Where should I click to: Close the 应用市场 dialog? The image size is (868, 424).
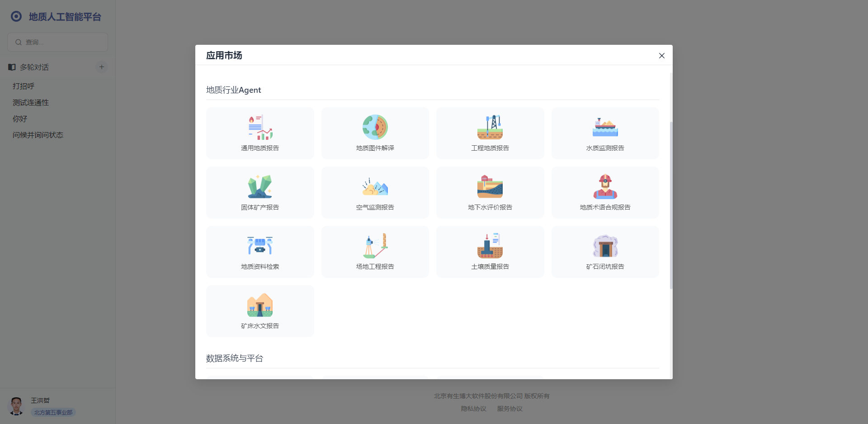661,56
